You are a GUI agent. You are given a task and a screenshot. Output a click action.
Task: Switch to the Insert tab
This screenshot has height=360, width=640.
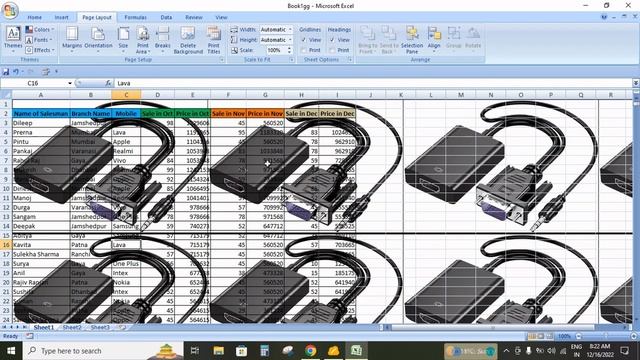pyautogui.click(x=62, y=18)
